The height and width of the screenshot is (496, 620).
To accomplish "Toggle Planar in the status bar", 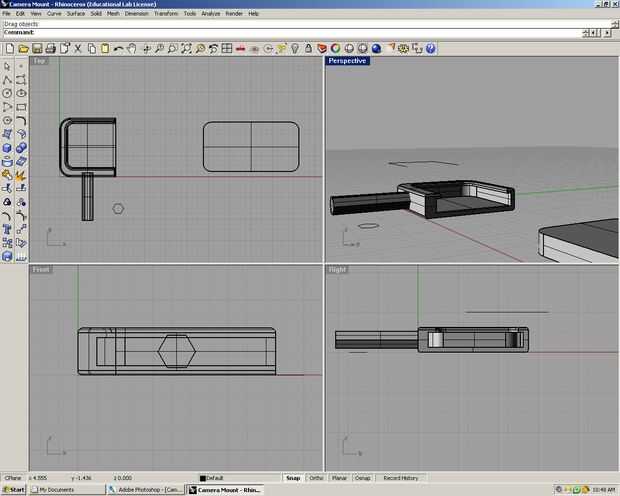I will click(339, 478).
